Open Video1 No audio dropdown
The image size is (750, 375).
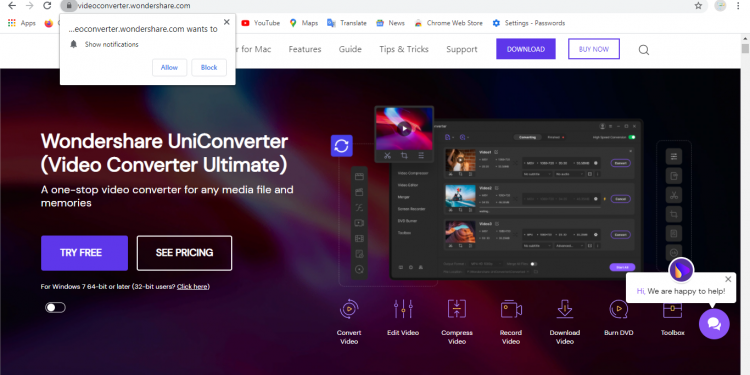[x=569, y=174]
